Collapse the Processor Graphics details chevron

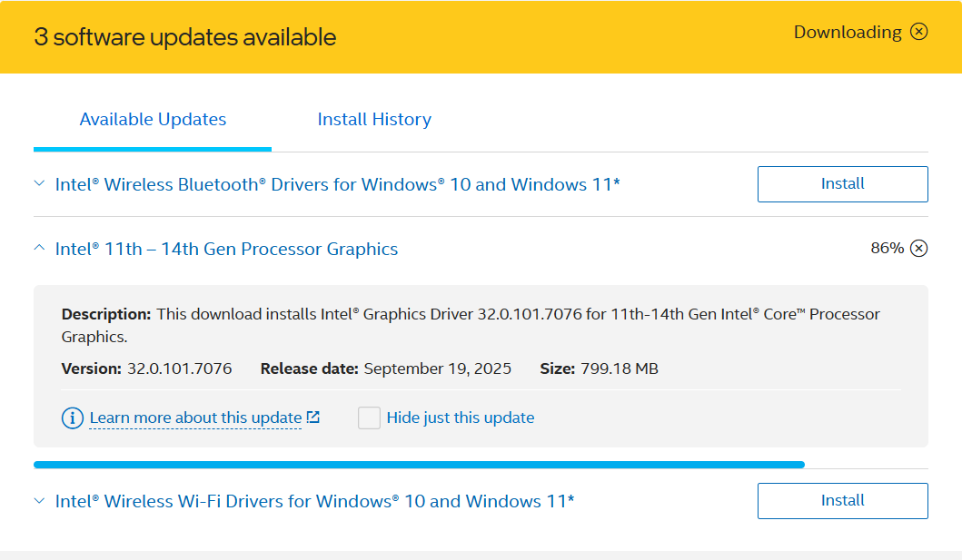click(x=39, y=249)
